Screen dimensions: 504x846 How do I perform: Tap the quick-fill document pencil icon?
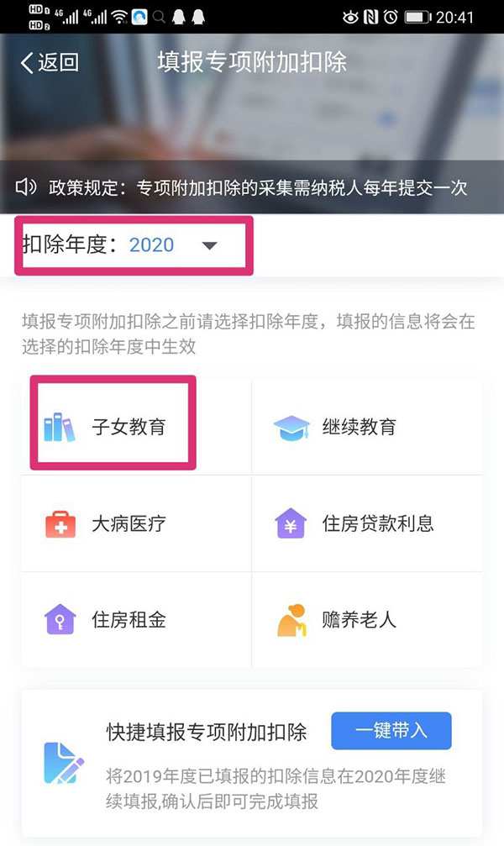64,762
